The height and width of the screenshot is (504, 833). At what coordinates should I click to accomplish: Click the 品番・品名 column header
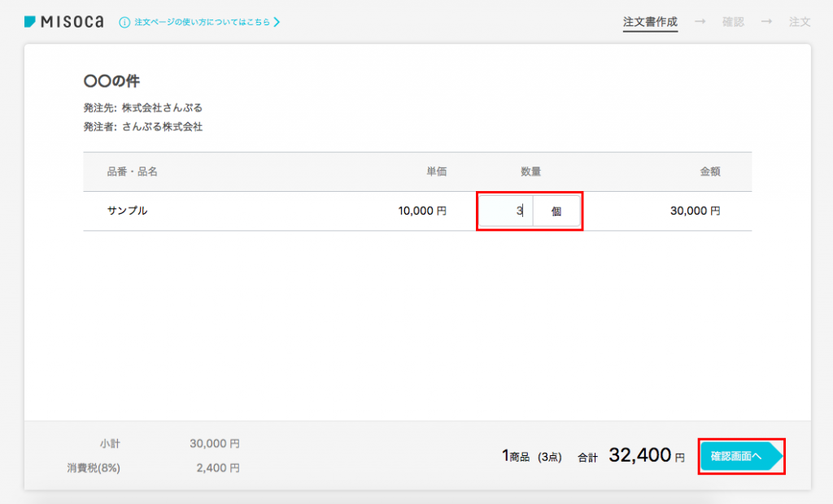coord(132,172)
